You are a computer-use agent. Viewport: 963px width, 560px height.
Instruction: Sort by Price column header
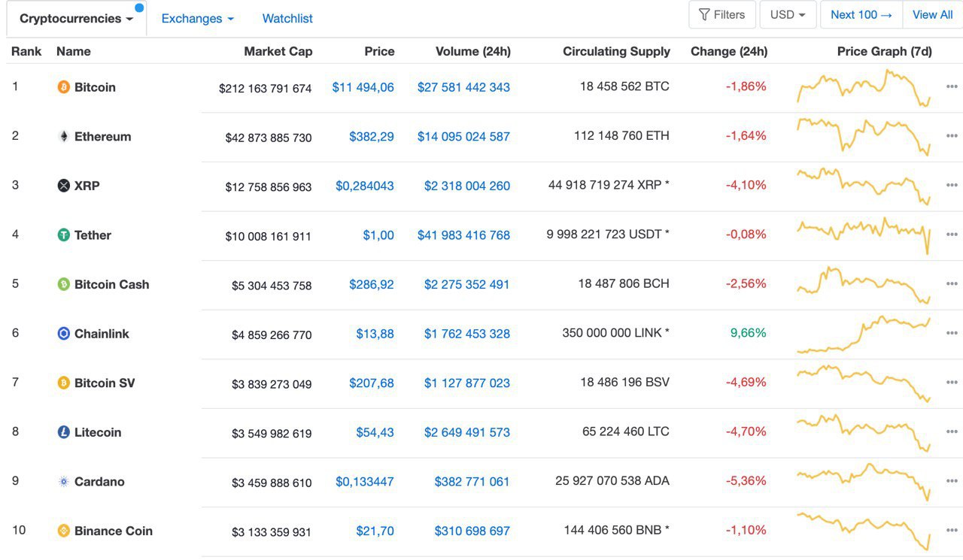379,51
